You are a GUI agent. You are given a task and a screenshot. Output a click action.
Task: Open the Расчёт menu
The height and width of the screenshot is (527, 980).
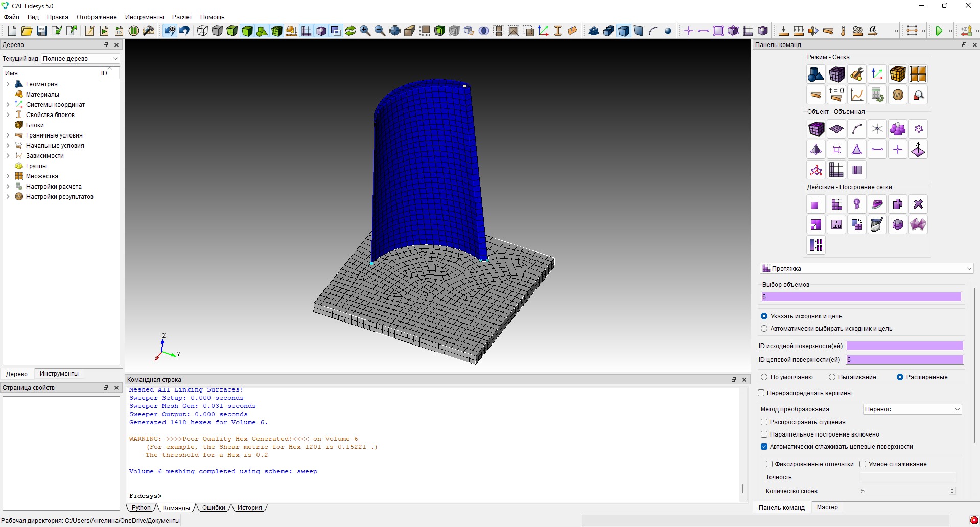tap(182, 17)
